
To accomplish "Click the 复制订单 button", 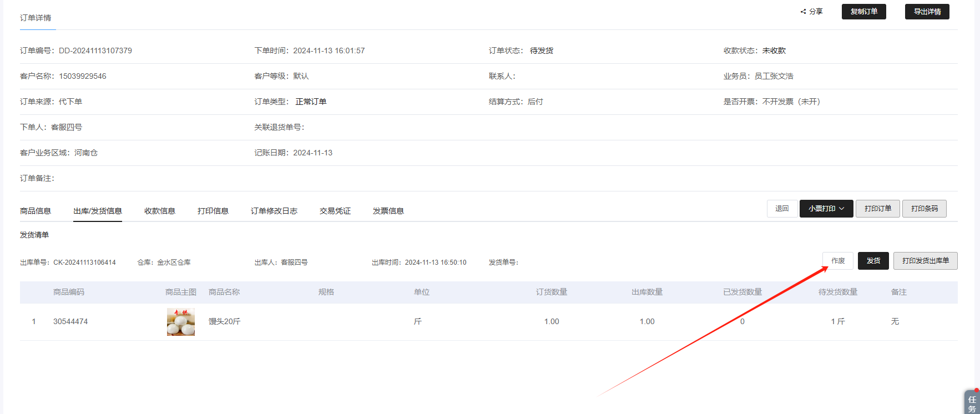I will point(863,12).
